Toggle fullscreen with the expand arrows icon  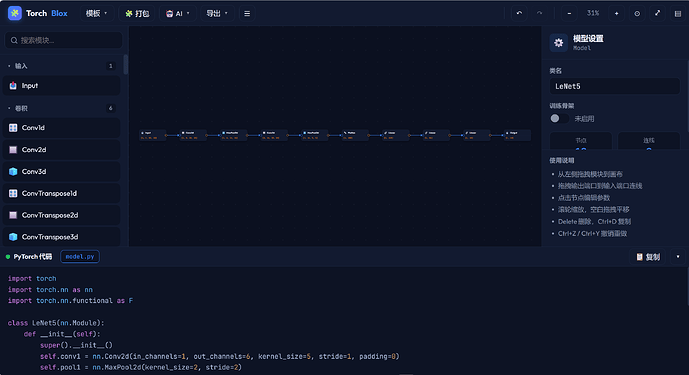point(657,13)
